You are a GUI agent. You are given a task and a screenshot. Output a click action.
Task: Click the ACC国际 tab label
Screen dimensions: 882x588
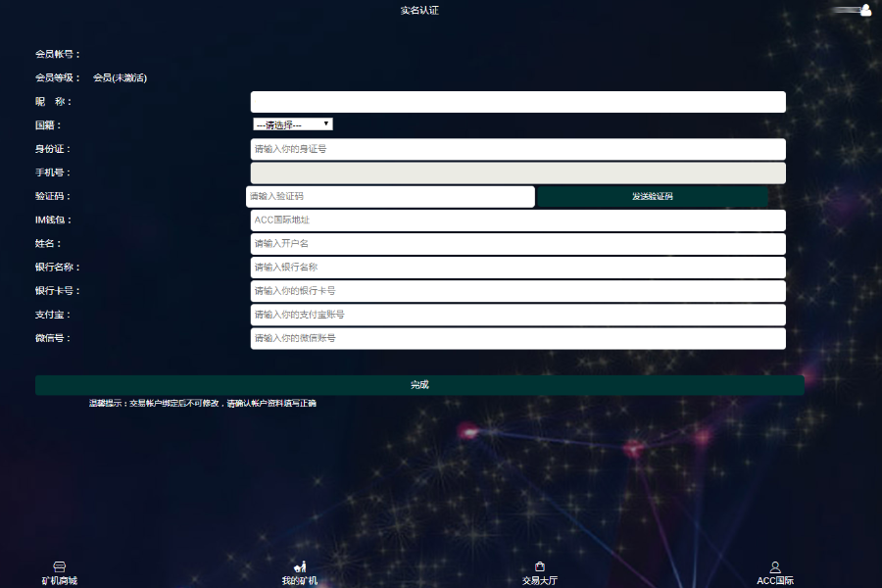[x=775, y=580]
